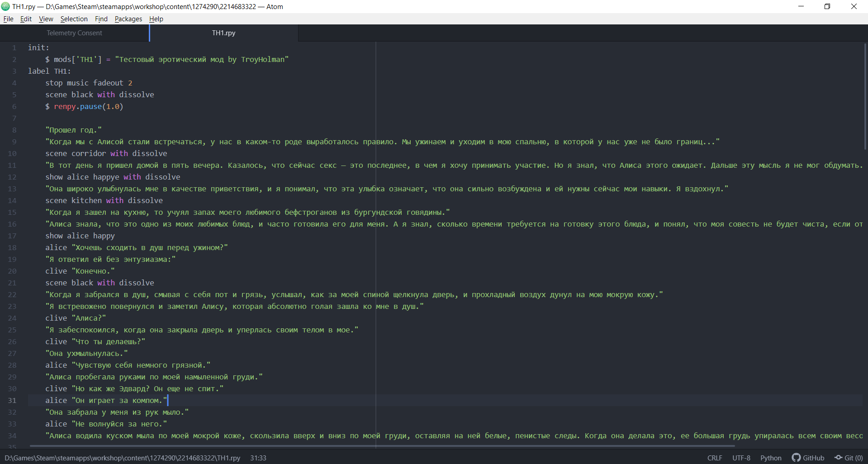Select the TH1.rpy tab
This screenshot has width=868, height=464.
point(223,33)
